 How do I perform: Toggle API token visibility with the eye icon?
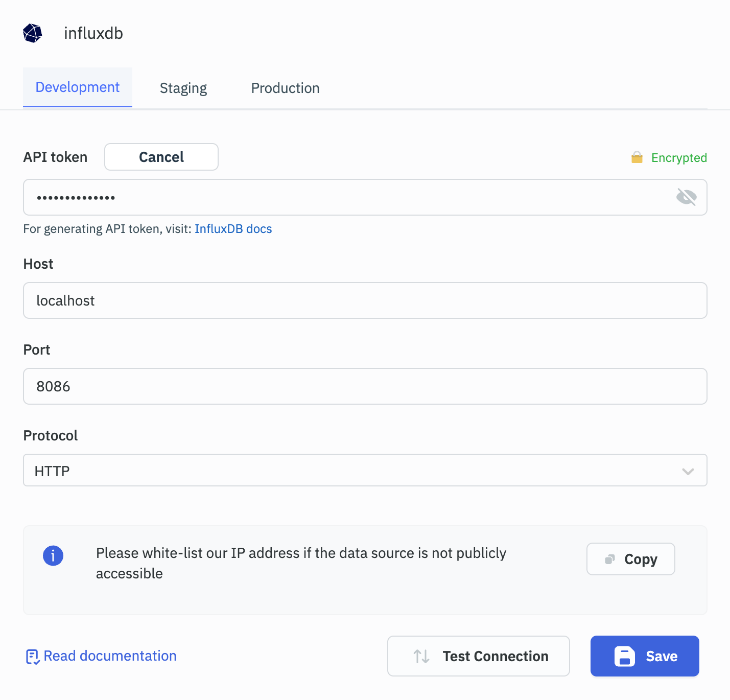click(686, 197)
